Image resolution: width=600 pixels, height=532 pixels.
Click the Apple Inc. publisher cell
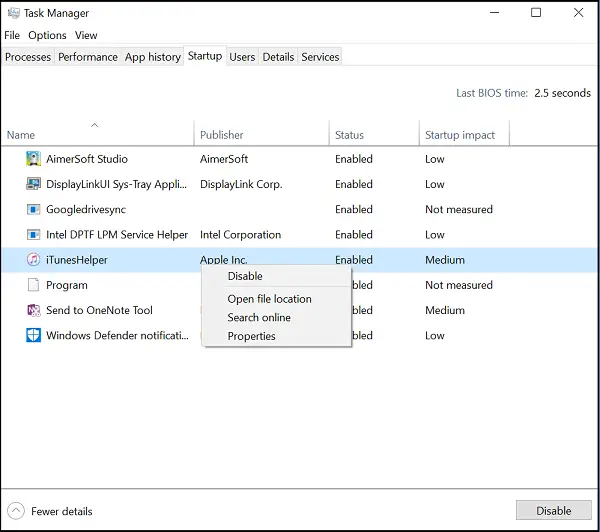(x=223, y=260)
